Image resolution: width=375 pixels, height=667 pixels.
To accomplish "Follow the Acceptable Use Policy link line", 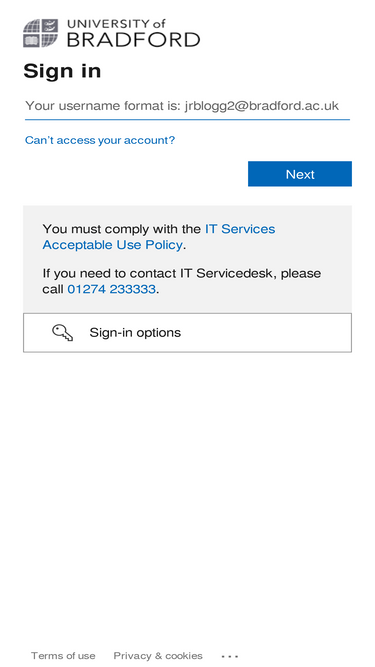I will (x=112, y=245).
